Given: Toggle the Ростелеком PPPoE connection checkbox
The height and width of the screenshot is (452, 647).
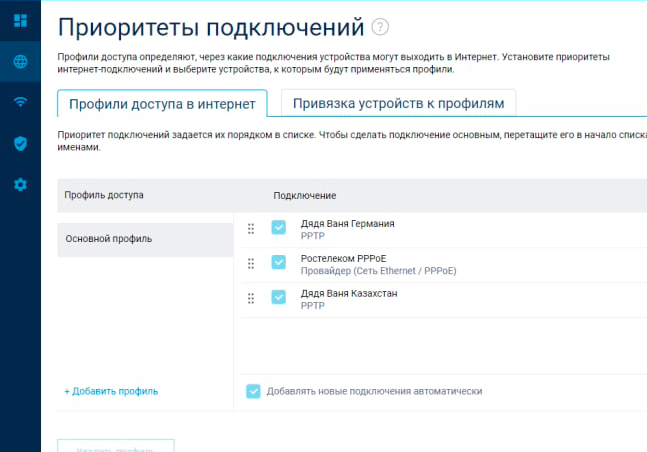Looking at the screenshot, I should pyautogui.click(x=279, y=263).
